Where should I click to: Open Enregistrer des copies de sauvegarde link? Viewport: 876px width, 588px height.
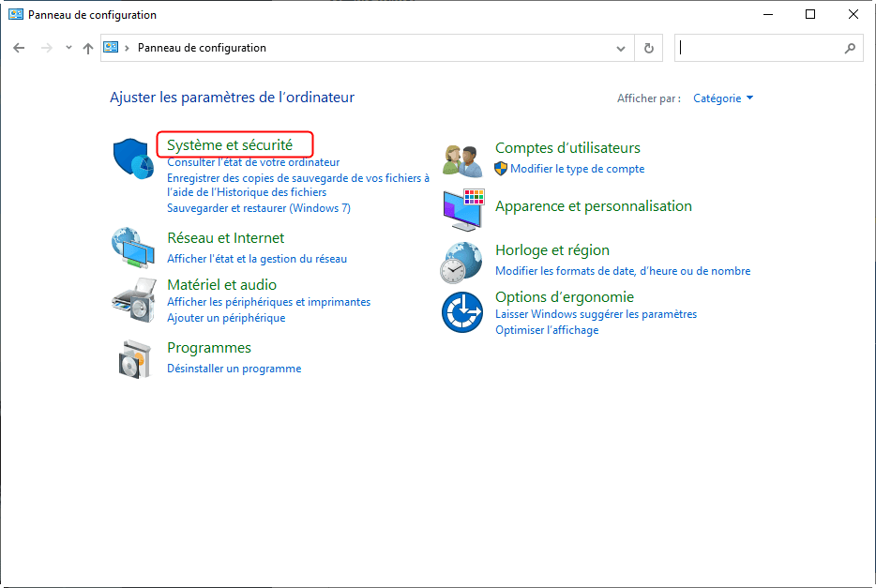pos(297,185)
